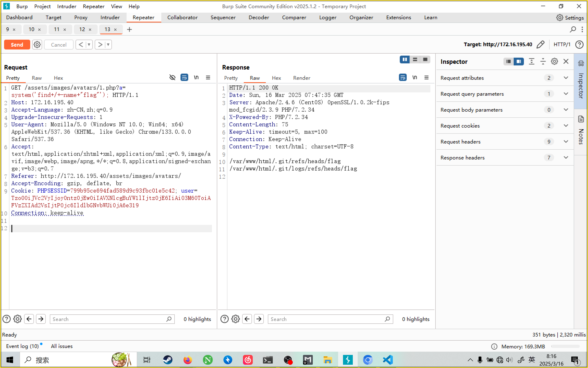Collapse all Inspector sections icon
The height and width of the screenshot is (368, 588).
543,61
